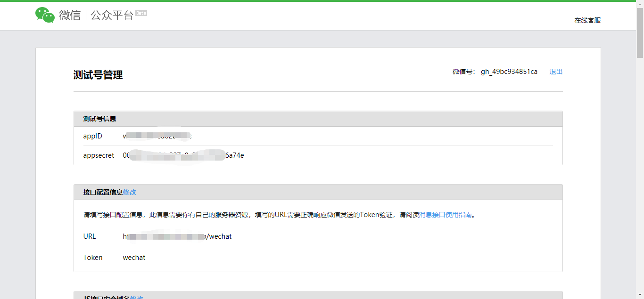Screen dimensions: 644x299
Task: Click the JS接口安全域名 section header
Action: (x=318, y=295)
